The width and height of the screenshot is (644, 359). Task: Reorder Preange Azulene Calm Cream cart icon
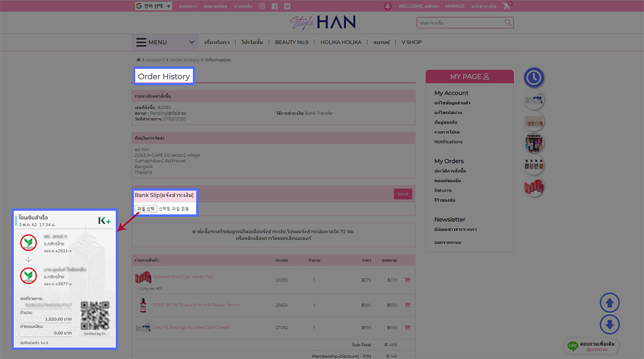(407, 328)
